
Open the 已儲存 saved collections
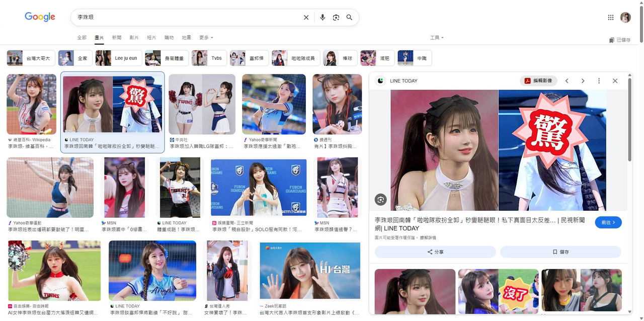point(620,40)
